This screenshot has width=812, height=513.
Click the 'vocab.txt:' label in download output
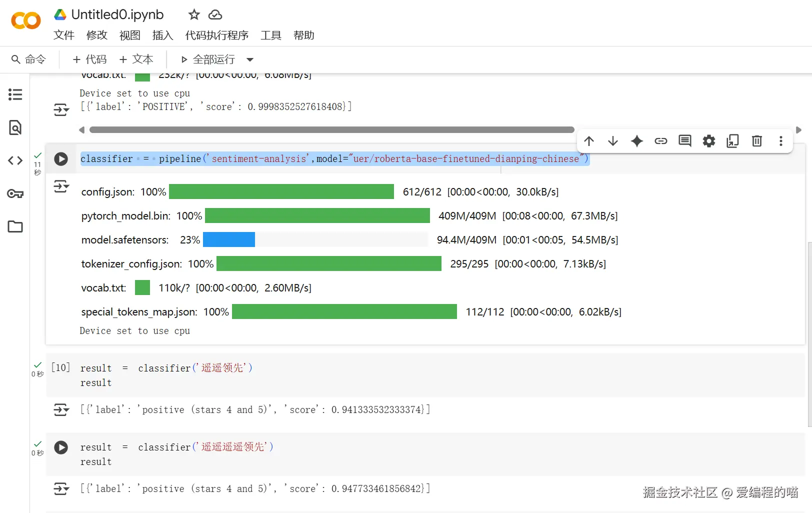(104, 287)
